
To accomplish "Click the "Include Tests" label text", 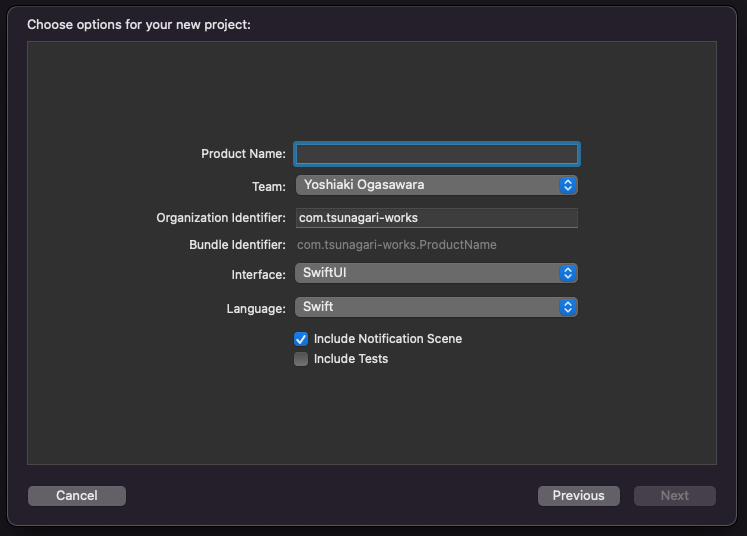I will [x=351, y=359].
